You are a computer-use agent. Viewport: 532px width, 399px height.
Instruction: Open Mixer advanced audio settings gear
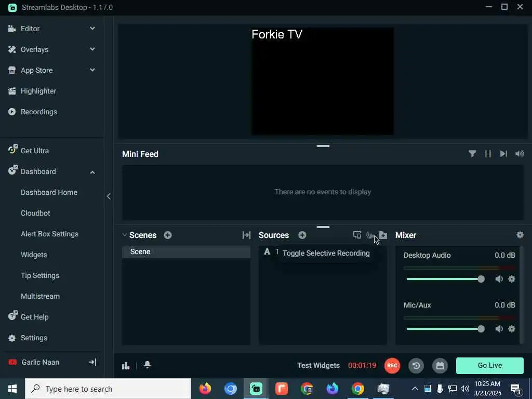(520, 235)
